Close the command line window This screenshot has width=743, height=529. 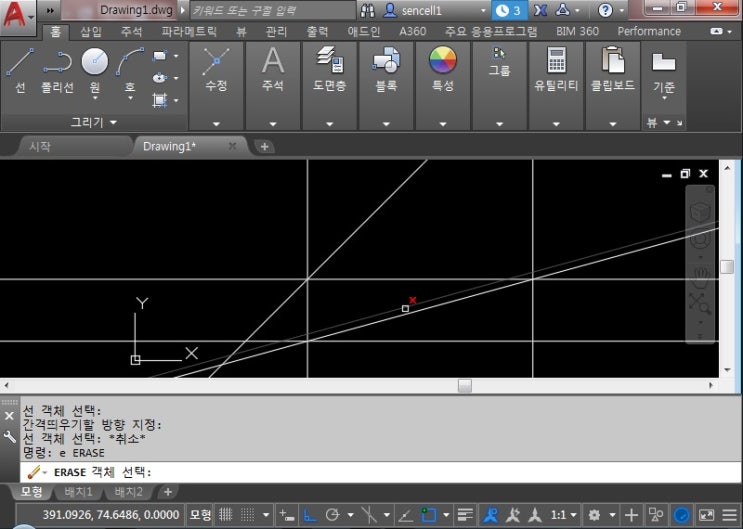pos(9,416)
